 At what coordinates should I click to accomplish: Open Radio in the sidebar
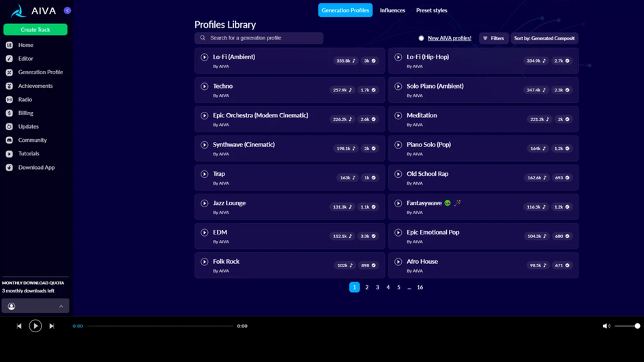pyautogui.click(x=19, y=100)
